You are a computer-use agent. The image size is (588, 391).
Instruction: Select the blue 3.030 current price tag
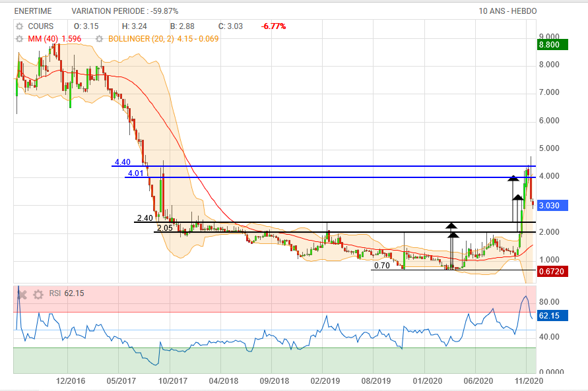[x=553, y=205]
